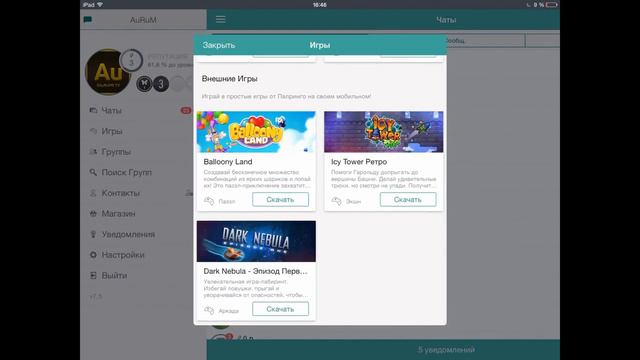
Task: Open the Balloony Land banner image
Action: [x=256, y=132]
